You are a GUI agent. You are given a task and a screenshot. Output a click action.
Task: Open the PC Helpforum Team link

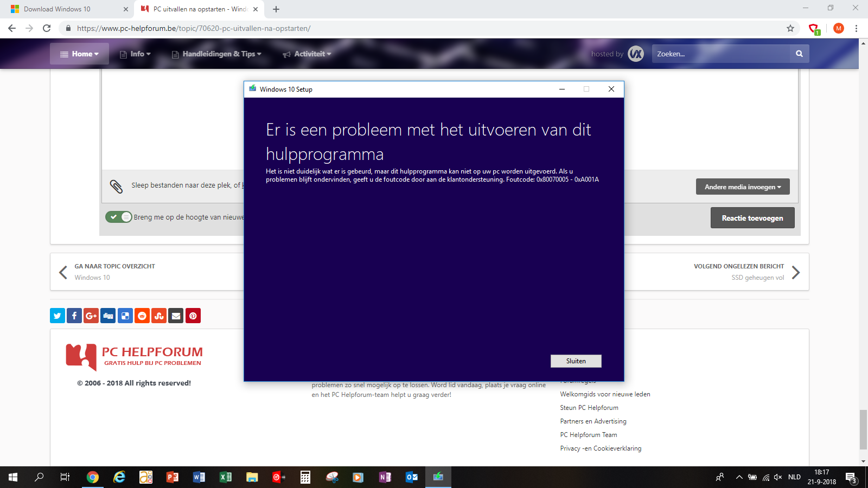coord(589,435)
